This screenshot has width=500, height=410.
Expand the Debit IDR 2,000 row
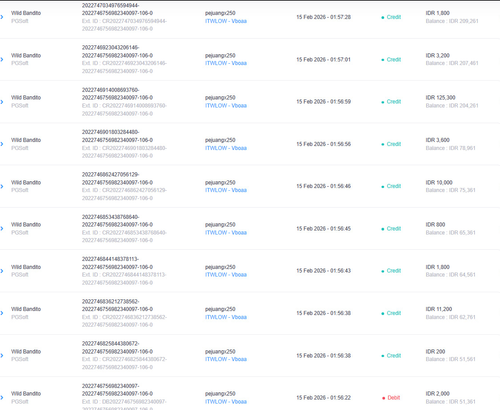coord(2,398)
